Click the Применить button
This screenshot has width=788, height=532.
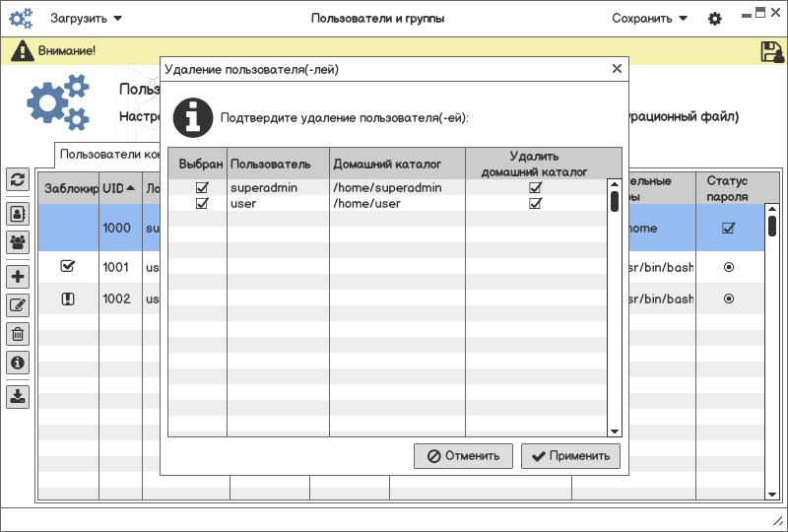pyautogui.click(x=570, y=456)
